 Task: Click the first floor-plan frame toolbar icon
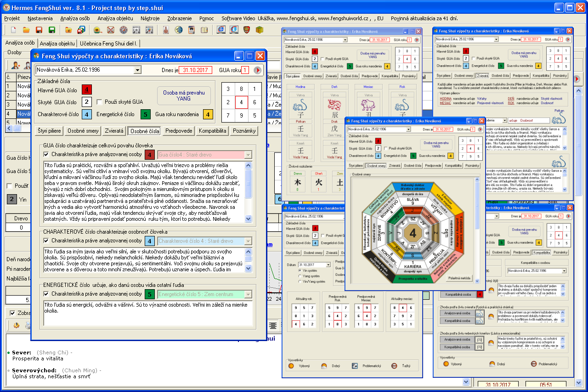click(136, 30)
